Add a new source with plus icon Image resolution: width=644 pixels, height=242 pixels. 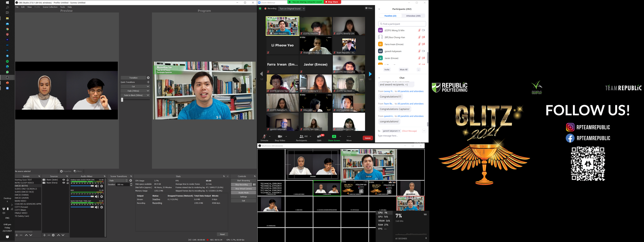coord(44,235)
